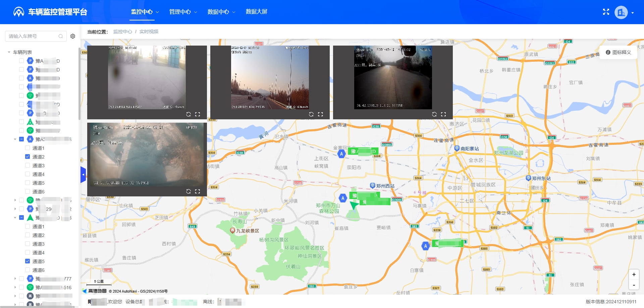Viewport: 644px width, 308px height.
Task: Open user account dropdown arrow
Action: [x=633, y=13]
